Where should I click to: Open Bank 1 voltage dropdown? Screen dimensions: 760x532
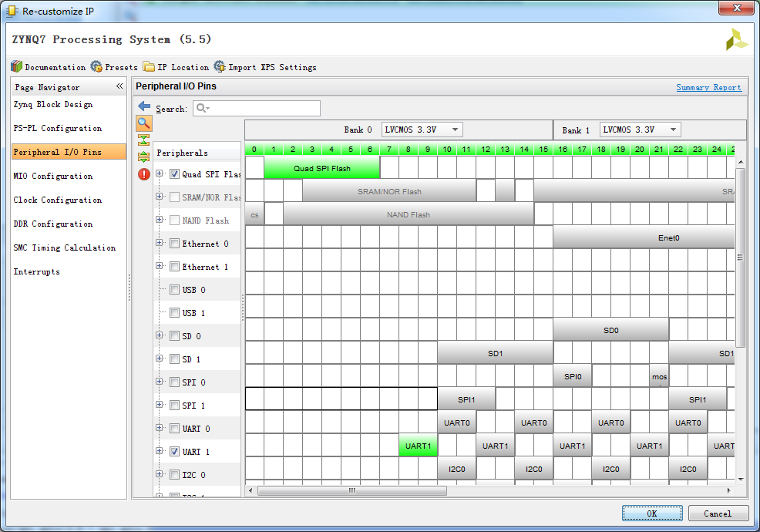640,130
